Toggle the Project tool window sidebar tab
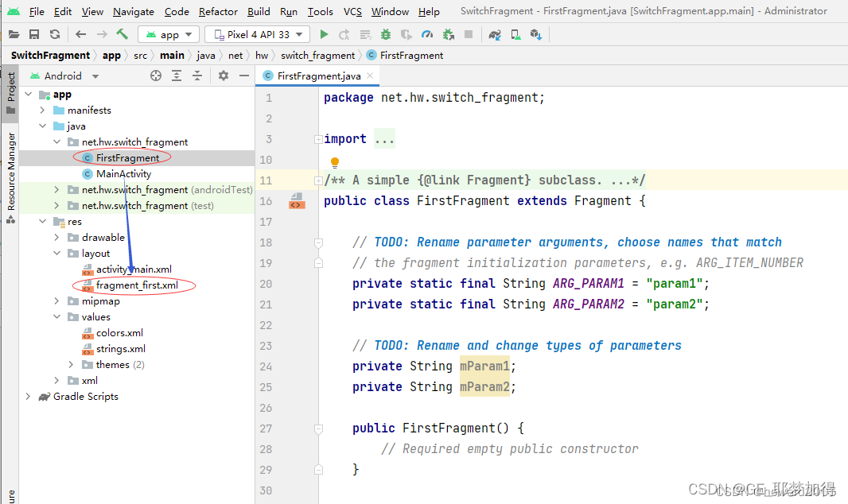 pyautogui.click(x=11, y=93)
